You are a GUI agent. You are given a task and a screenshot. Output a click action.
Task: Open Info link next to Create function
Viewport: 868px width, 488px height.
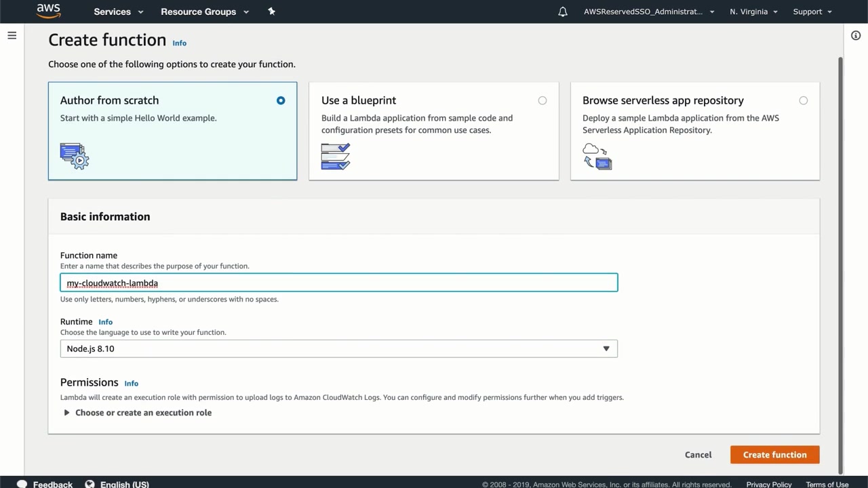[179, 43]
